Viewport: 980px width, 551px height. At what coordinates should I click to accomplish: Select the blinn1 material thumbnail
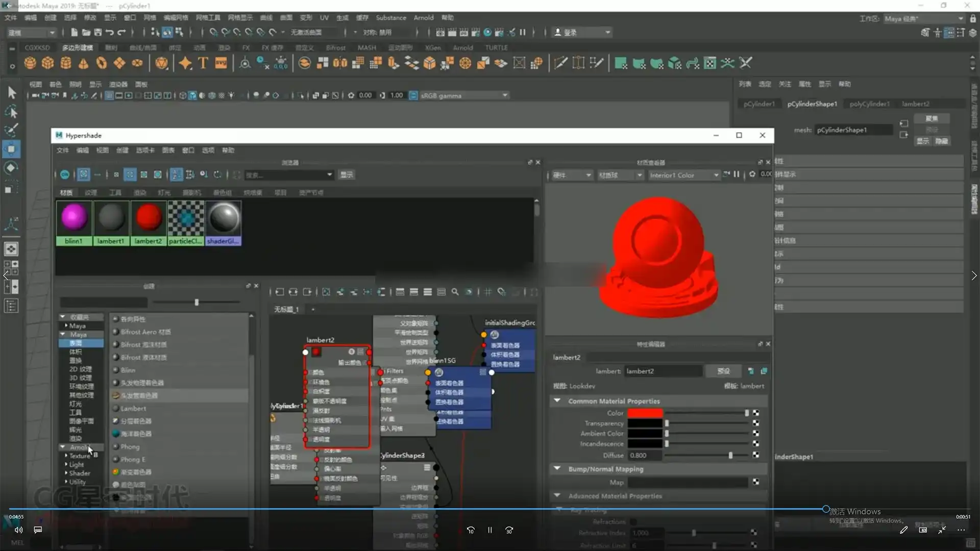[x=73, y=218]
